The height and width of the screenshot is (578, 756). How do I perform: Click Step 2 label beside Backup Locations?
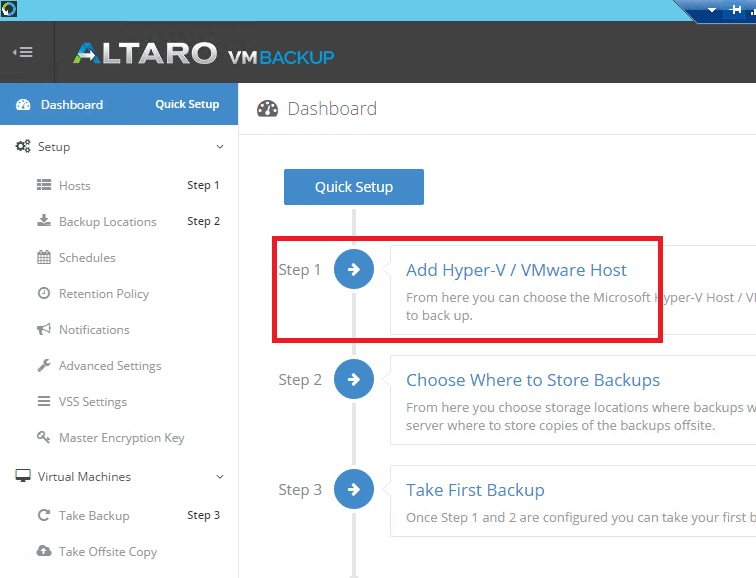[203, 221]
